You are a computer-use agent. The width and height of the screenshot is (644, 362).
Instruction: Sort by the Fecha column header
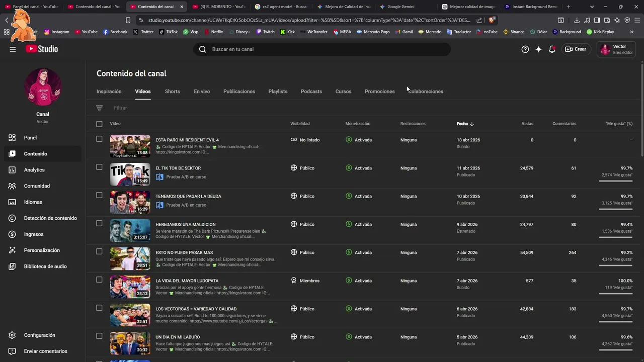pos(465,124)
